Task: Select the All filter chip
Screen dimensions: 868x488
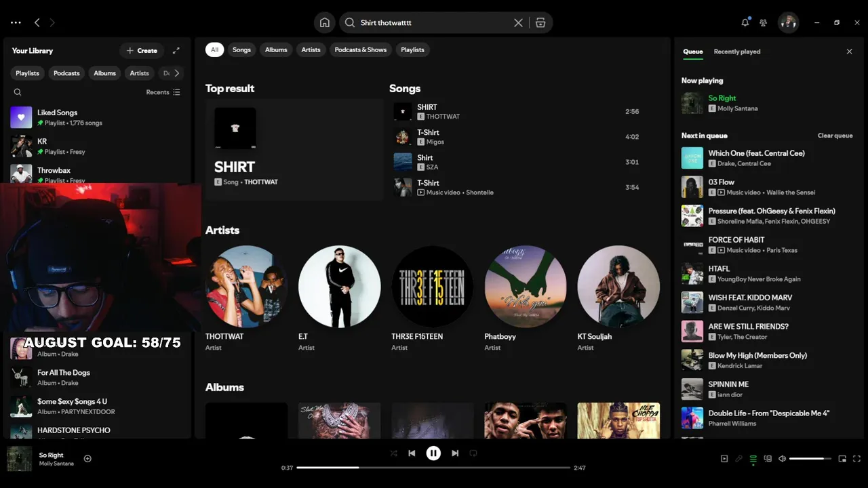Action: (x=214, y=49)
